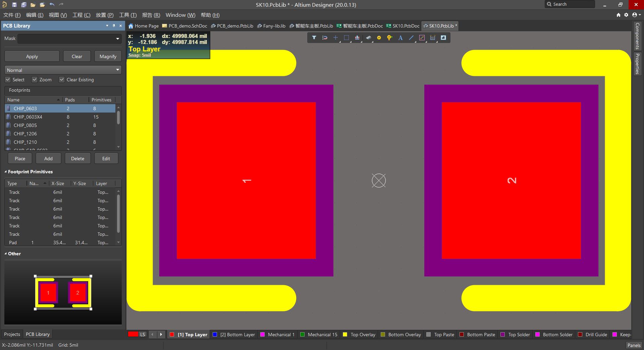Open the align objects tool

pyautogui.click(x=357, y=38)
